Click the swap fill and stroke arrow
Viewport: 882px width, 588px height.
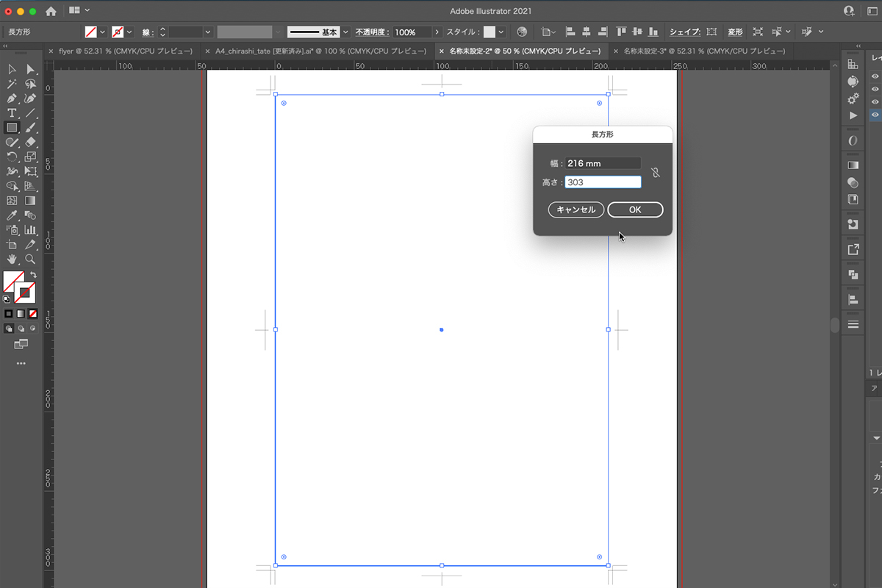pos(33,275)
